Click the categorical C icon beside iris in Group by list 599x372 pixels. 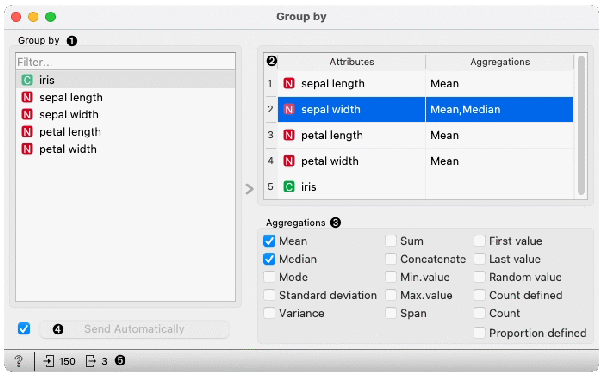[27, 80]
